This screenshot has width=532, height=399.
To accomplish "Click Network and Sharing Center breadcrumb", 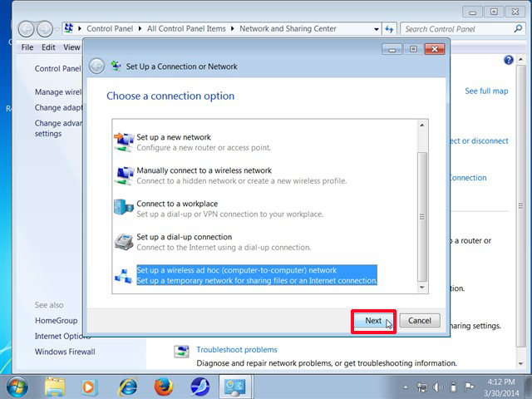I will pos(288,29).
